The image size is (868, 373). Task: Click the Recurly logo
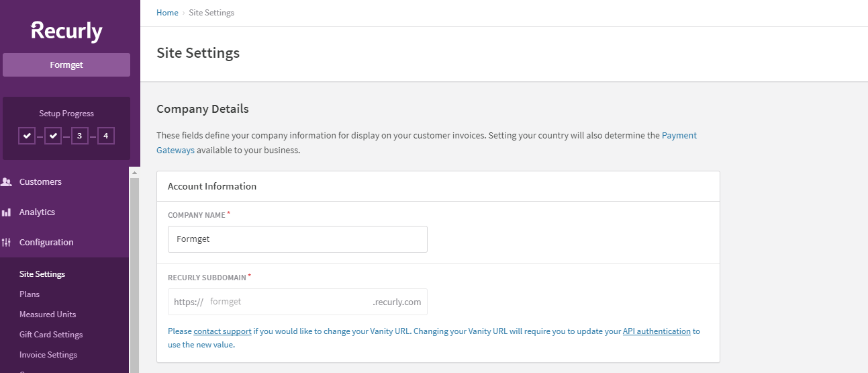(x=66, y=31)
